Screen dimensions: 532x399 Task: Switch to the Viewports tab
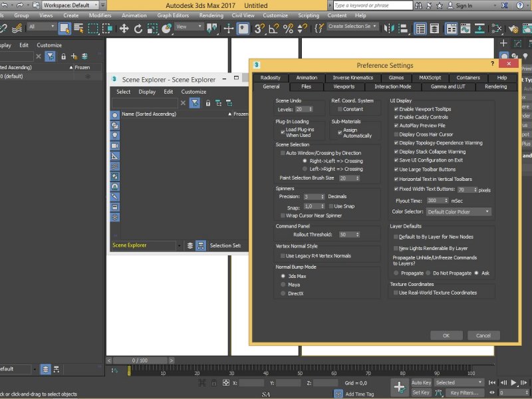pos(344,87)
